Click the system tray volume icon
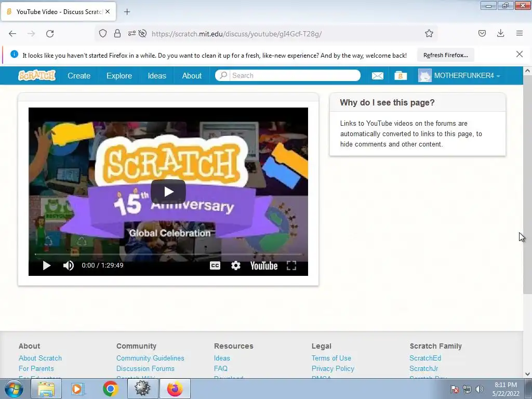Image resolution: width=532 pixels, height=399 pixels. 479,389
